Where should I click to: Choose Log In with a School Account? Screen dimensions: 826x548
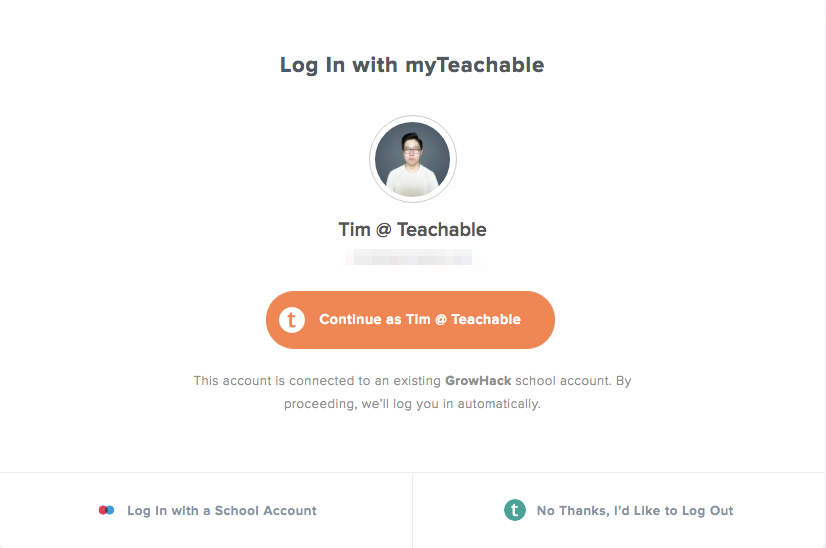206,511
